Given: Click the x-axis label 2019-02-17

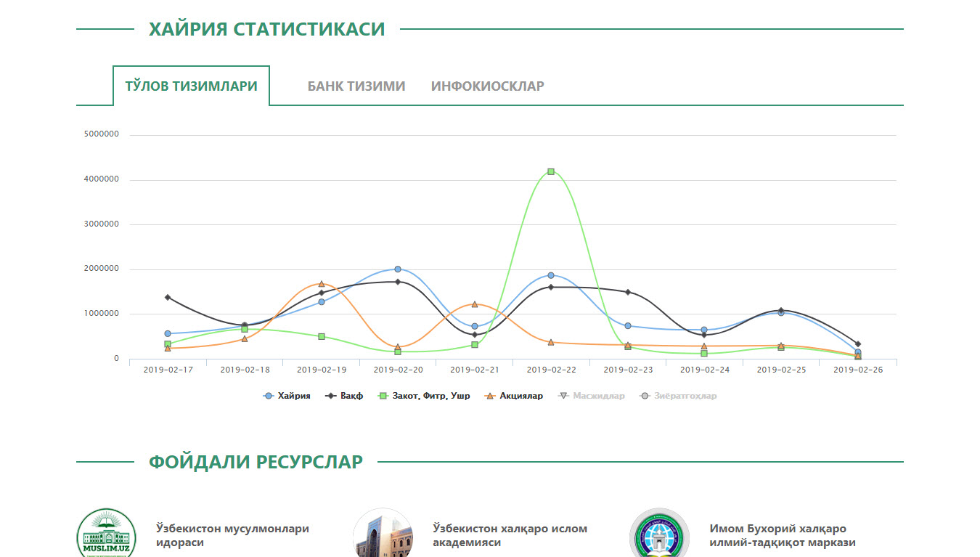Looking at the screenshot, I should tap(168, 370).
